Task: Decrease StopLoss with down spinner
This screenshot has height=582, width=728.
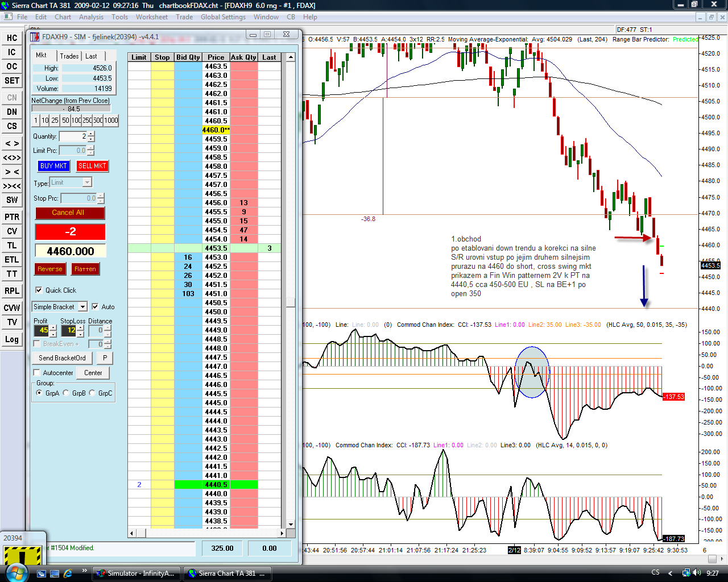Action: [80, 333]
